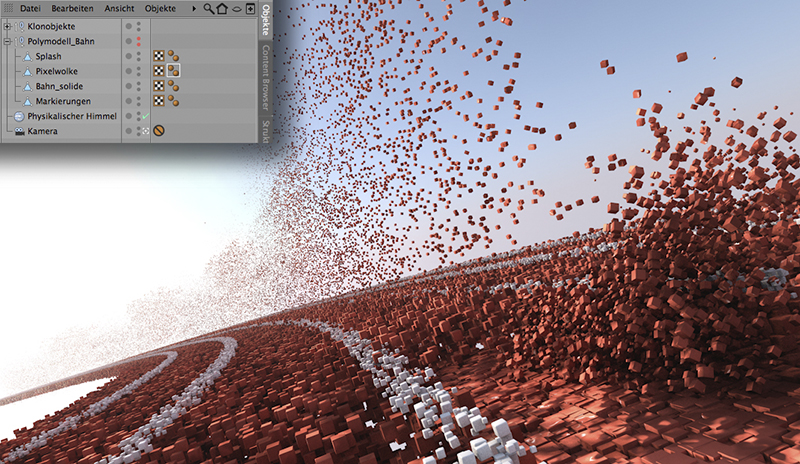Switch to the Struktur side tab
The image size is (800, 464).
click(x=265, y=131)
